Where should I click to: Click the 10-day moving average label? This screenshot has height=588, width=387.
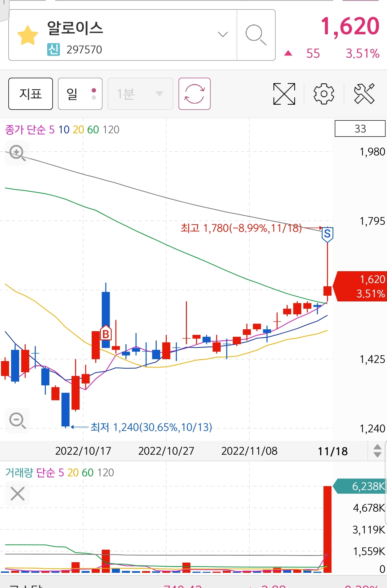coord(64,130)
